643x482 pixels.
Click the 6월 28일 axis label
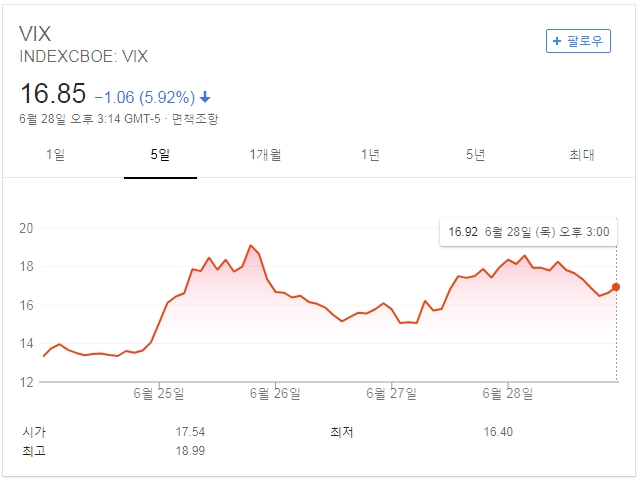[x=508, y=393]
